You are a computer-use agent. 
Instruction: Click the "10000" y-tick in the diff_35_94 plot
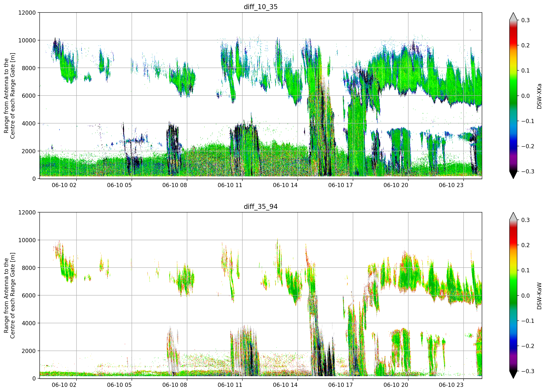[x=27, y=240]
